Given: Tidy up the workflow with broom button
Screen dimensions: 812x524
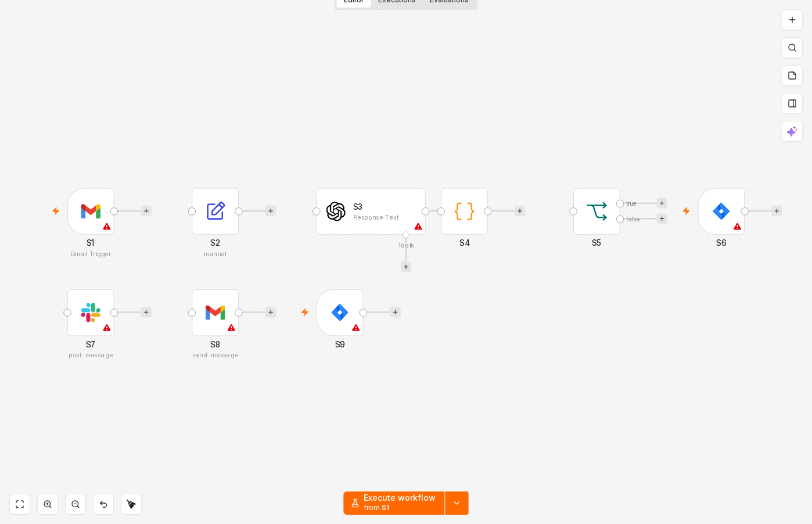Looking at the screenshot, I should (131, 504).
